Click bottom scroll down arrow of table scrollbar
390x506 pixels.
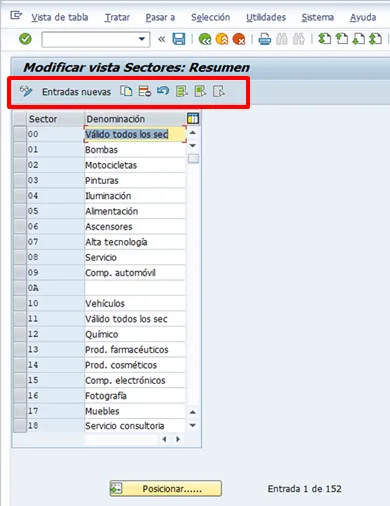click(x=193, y=425)
